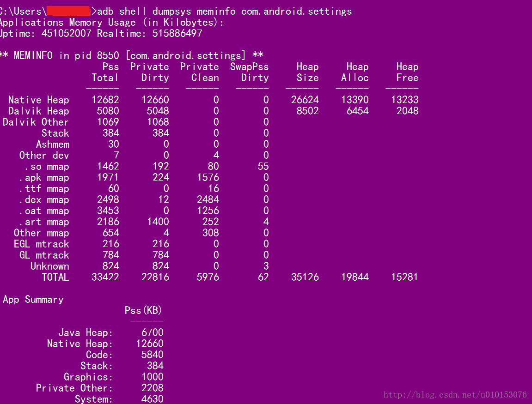532x404 pixels.
Task: Select Private Other summary value 2208
Action: tap(153, 388)
